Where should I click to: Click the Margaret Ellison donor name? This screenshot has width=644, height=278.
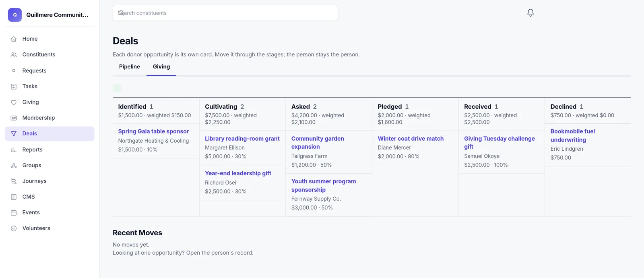pyautogui.click(x=225, y=148)
